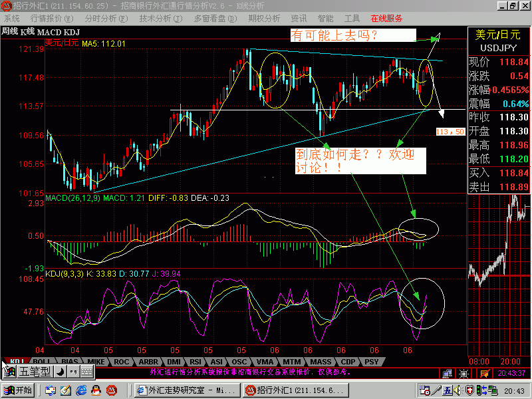Switch to the MIKE indicator tab
Image resolution: width=532 pixels, height=399 pixels.
click(96, 362)
